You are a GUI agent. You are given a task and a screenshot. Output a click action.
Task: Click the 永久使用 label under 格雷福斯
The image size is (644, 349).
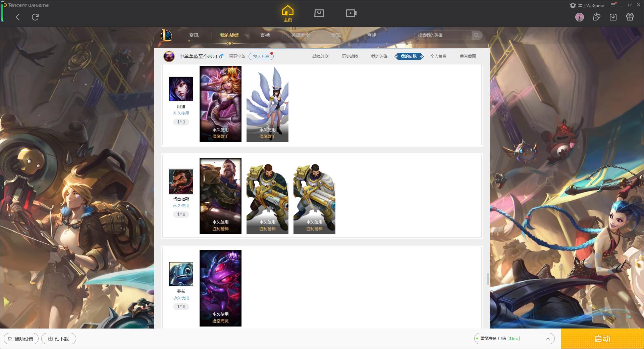pos(181,206)
